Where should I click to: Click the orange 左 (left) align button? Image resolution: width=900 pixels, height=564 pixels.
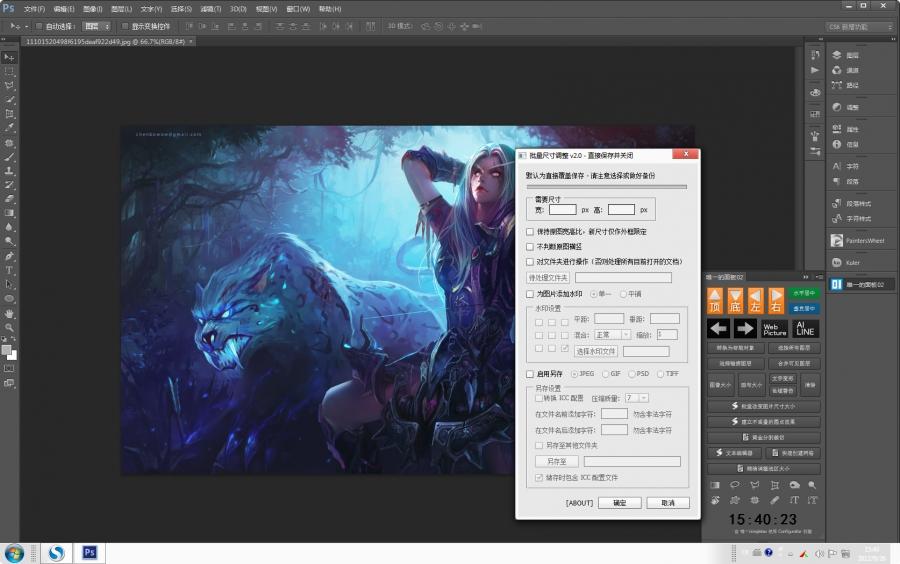coord(755,300)
